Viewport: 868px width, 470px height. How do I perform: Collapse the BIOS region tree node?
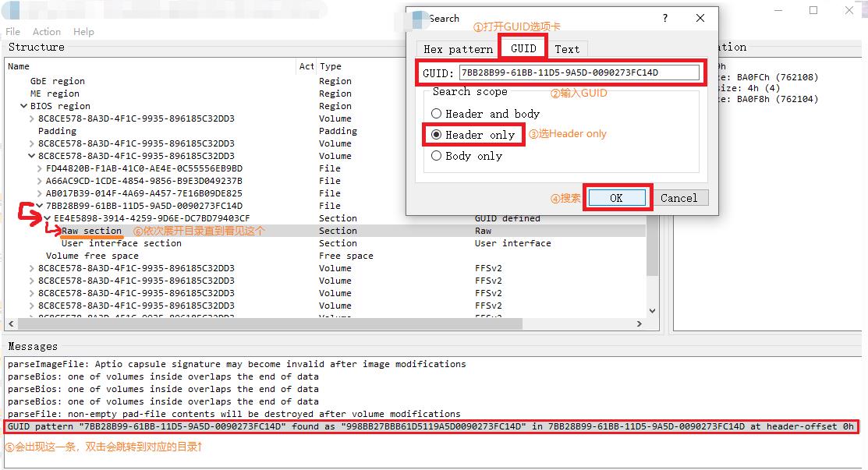[24, 106]
